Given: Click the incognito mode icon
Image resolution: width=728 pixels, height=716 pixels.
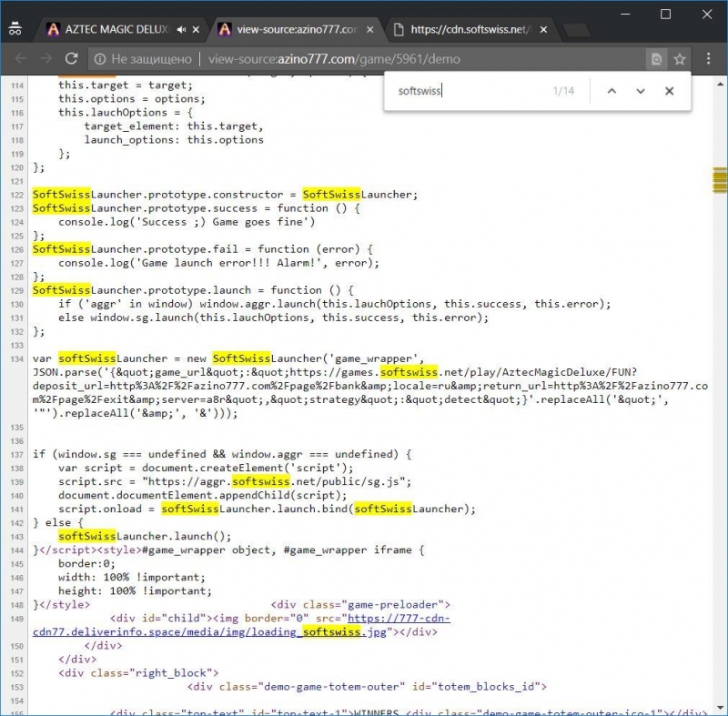Looking at the screenshot, I should 15,29.
